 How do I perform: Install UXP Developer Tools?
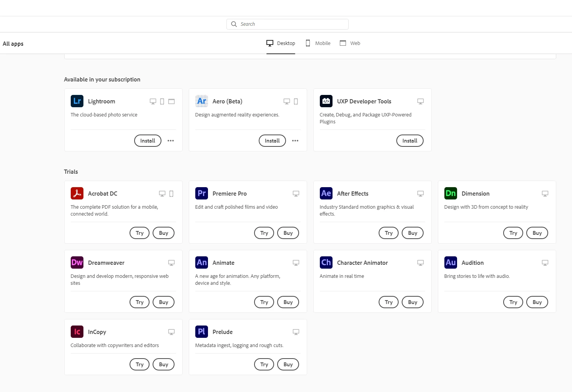click(410, 141)
